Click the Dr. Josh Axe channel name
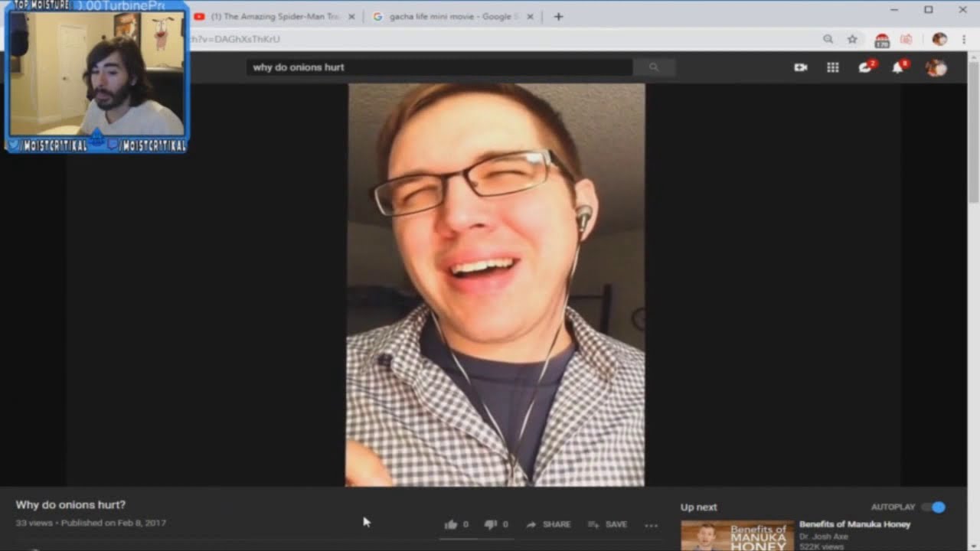980x551 pixels. click(824, 536)
